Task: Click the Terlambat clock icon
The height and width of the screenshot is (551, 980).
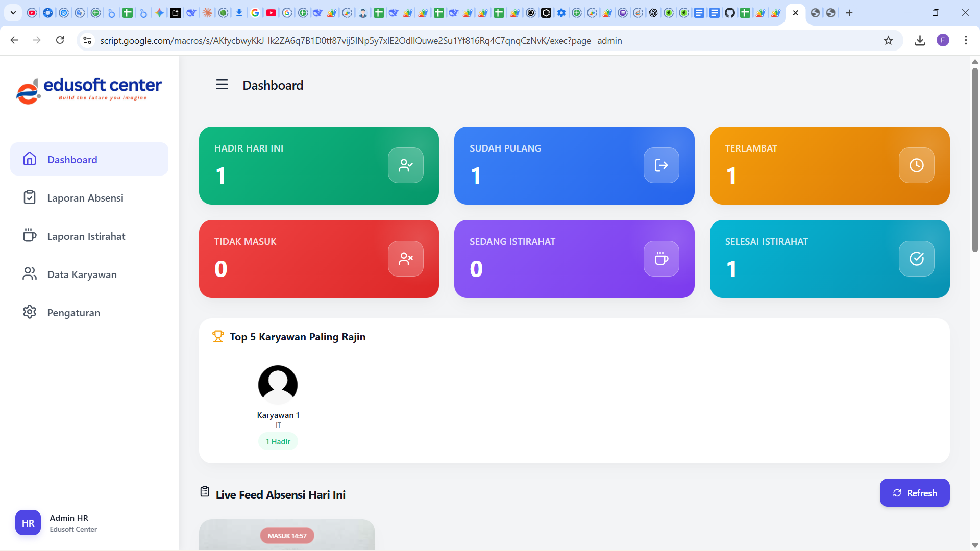Action: pos(917,165)
